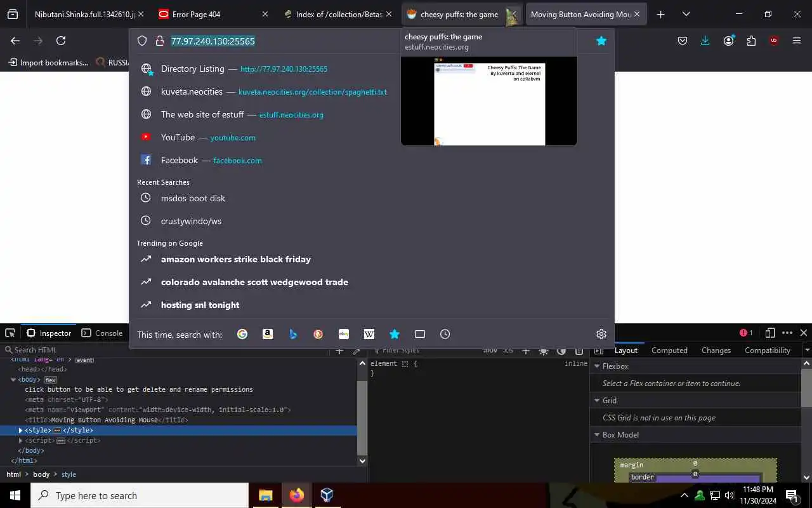Collapse the Box Model section

tap(596, 435)
